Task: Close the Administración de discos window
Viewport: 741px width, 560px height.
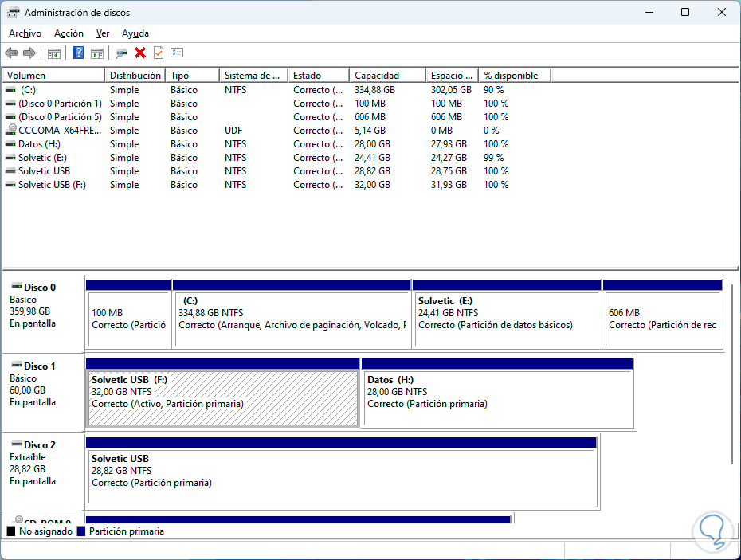Action: coord(722,12)
